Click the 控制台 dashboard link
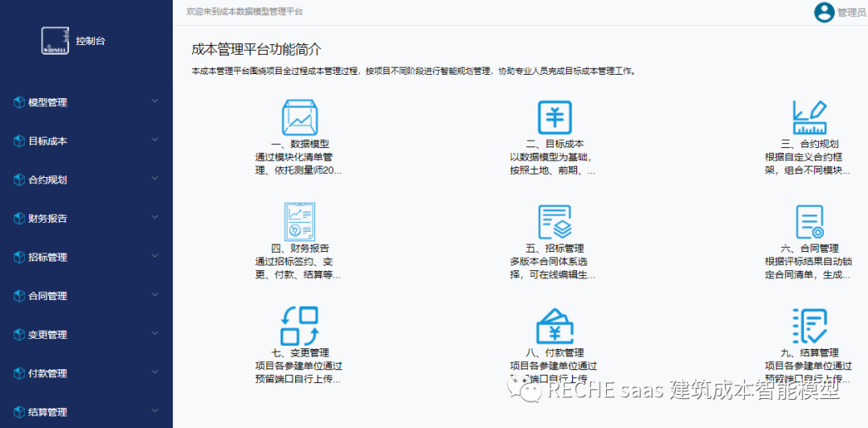Viewport: 868px width, 428px height. coord(90,40)
